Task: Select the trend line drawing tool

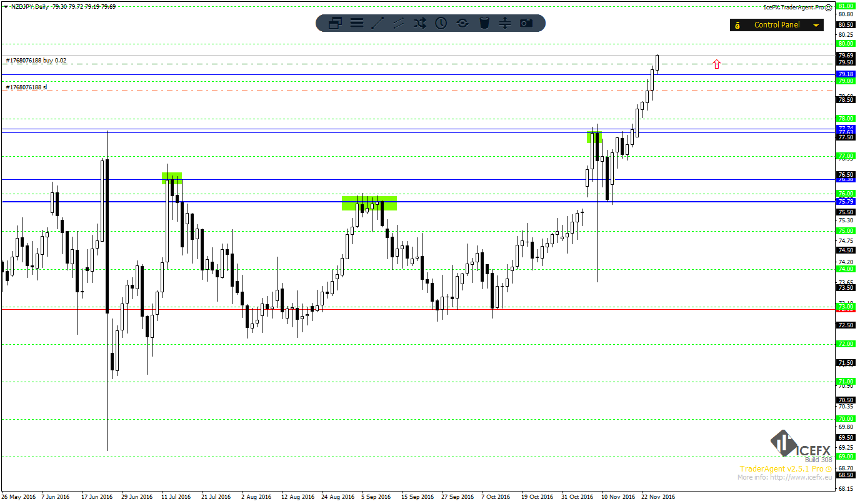Action: pyautogui.click(x=377, y=23)
